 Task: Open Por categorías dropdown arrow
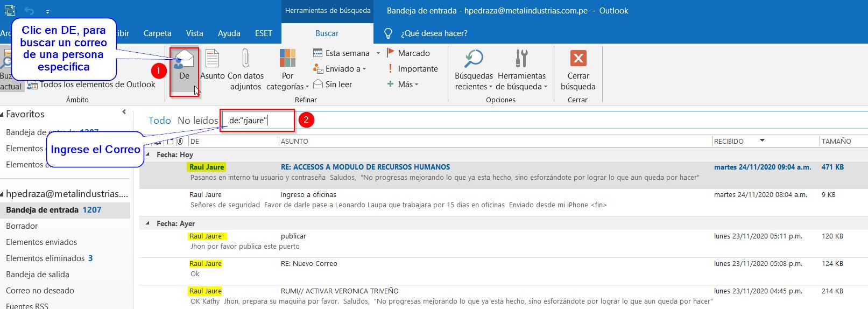point(307,87)
